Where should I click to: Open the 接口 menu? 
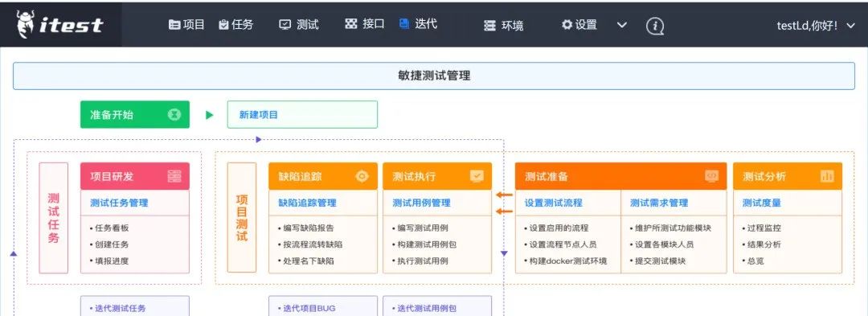[365, 24]
